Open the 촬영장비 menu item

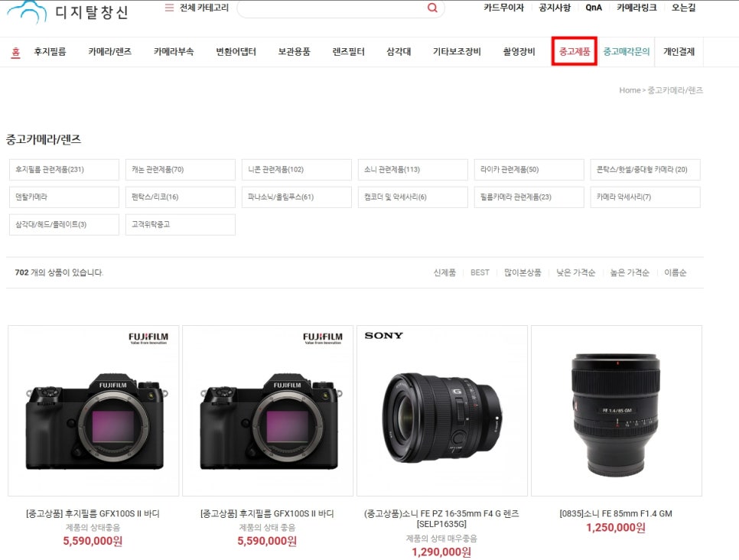519,52
